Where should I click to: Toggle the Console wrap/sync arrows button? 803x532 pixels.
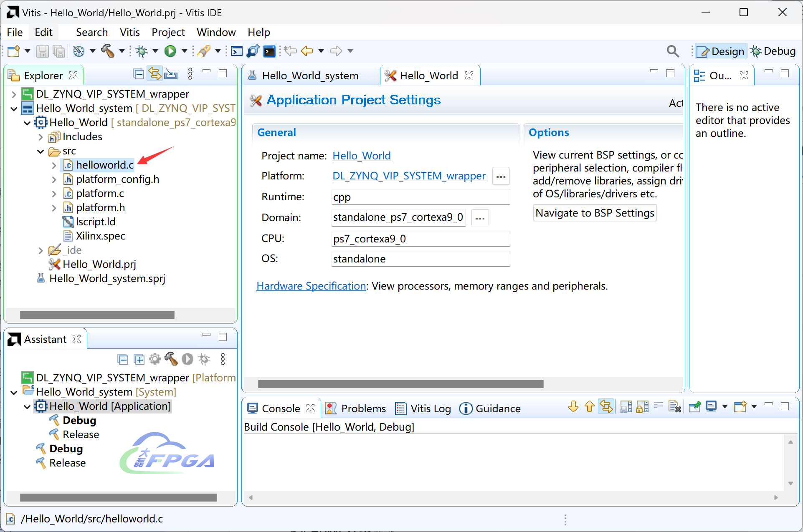click(606, 406)
